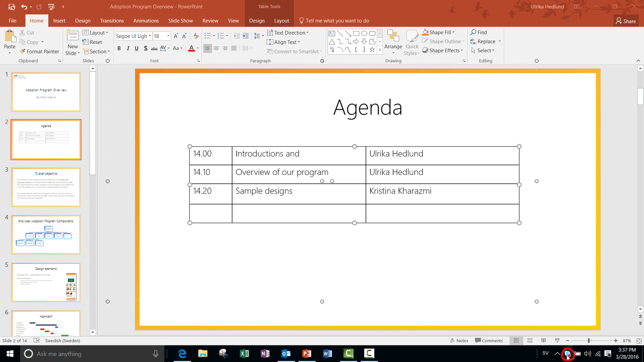Select the slide 4 thumbnail
The height and width of the screenshot is (362, 644).
(46, 234)
